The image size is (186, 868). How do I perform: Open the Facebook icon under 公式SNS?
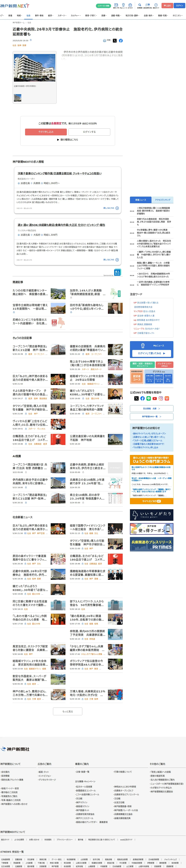pos(142,398)
